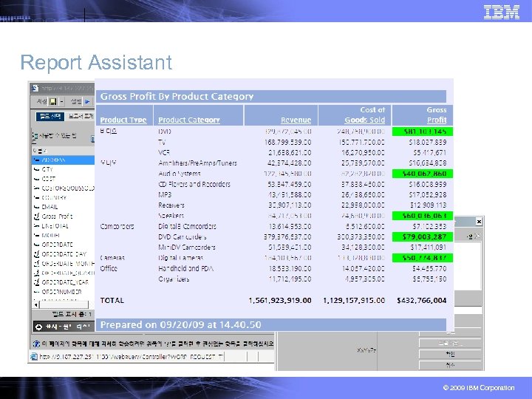Viewport: 532px width, 399px height.
Task: Click the confirm button in the back dialog
Action: coord(450,354)
